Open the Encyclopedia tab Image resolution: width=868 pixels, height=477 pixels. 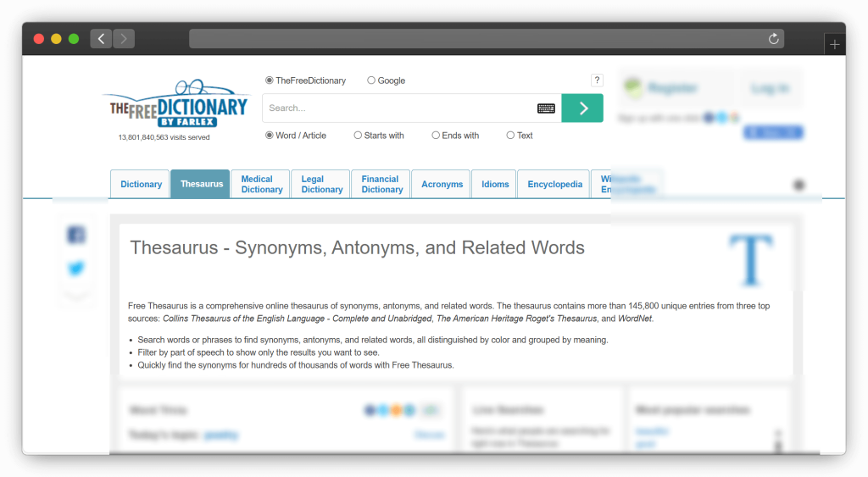point(554,185)
